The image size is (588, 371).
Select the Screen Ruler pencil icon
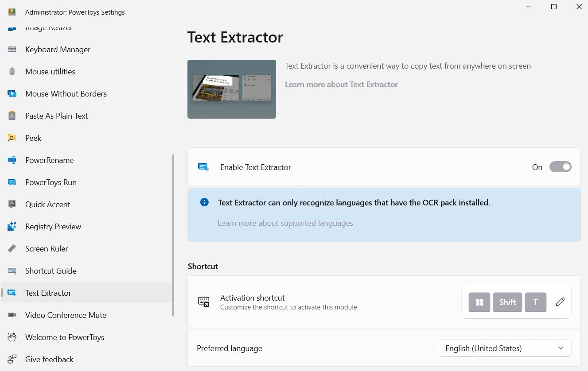(x=12, y=248)
